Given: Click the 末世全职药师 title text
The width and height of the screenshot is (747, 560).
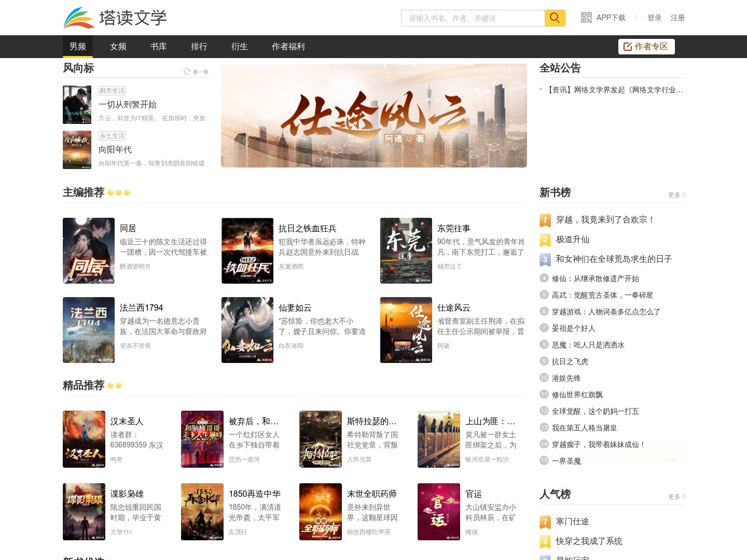Looking at the screenshot, I should point(372,494).
